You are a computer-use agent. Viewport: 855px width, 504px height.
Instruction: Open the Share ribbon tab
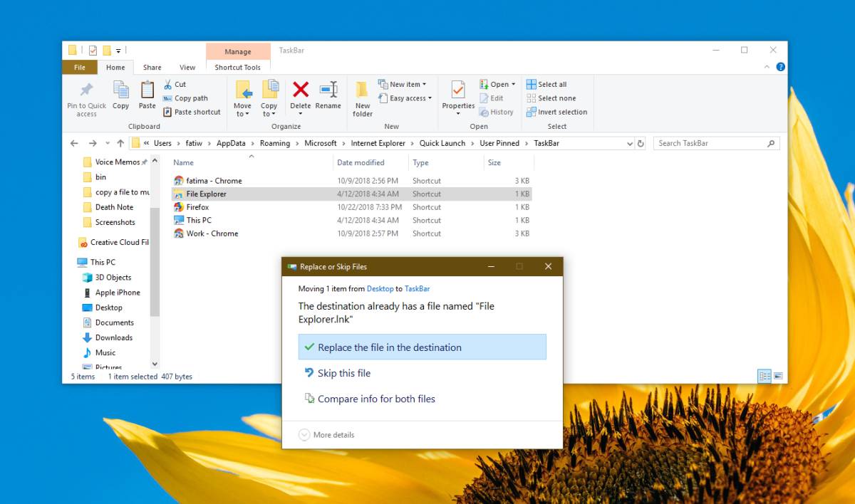[151, 66]
